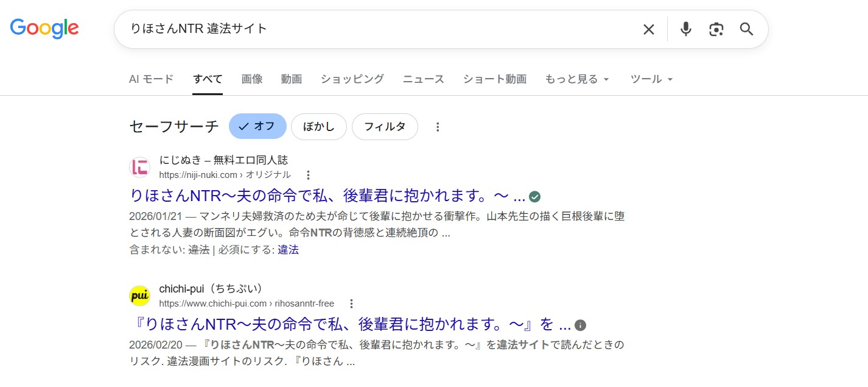Start voice search with microphone icon

coord(686,29)
